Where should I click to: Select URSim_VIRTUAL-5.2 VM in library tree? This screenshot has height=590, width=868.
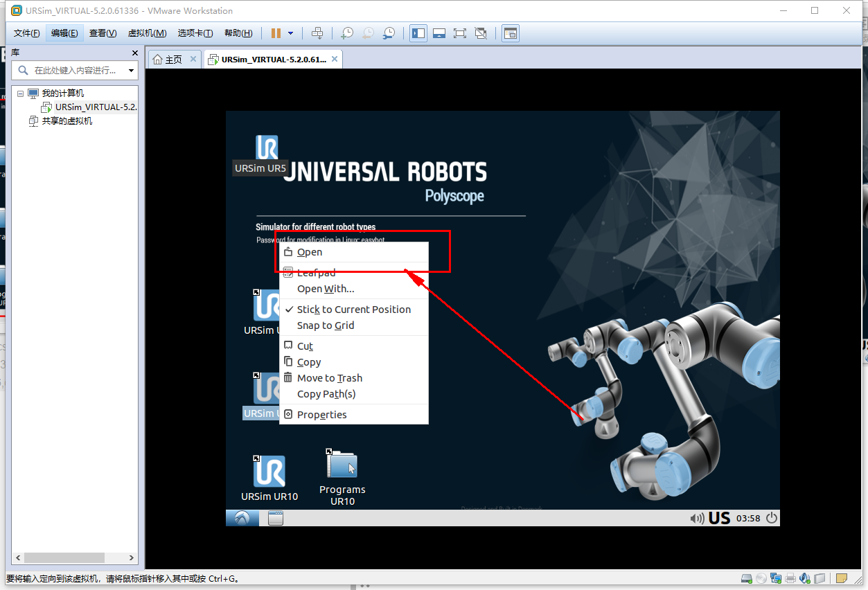(96, 107)
